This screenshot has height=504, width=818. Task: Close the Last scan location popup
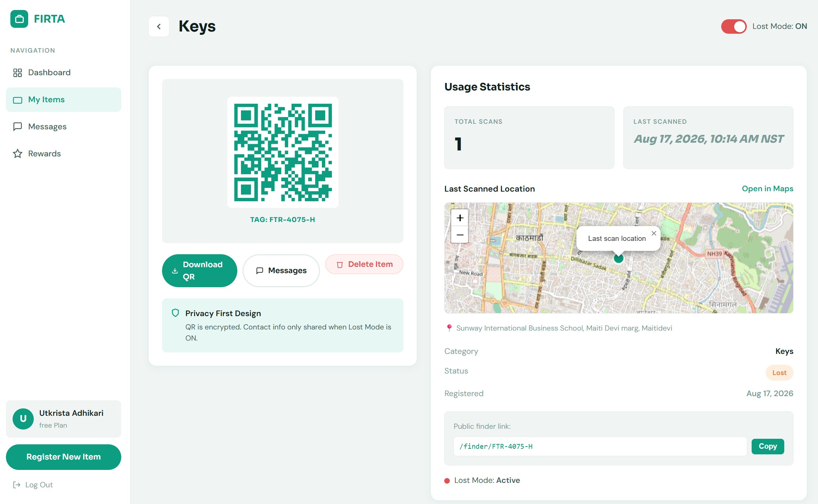pos(654,233)
